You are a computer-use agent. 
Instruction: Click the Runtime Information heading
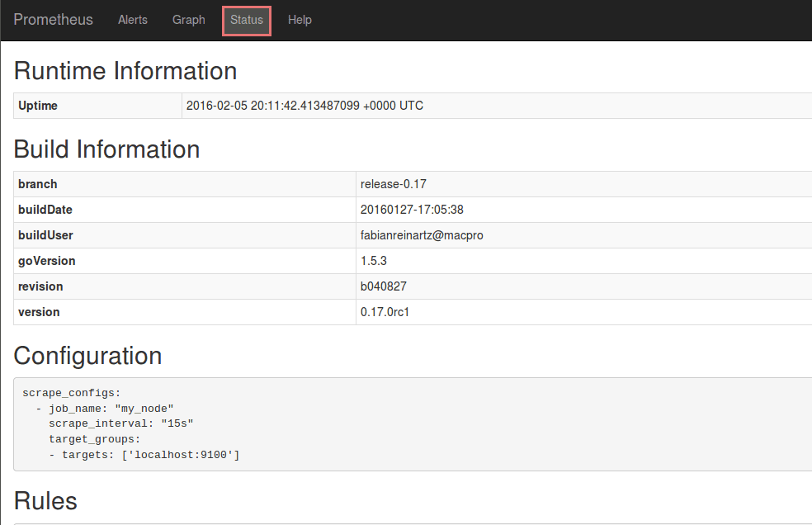[125, 71]
